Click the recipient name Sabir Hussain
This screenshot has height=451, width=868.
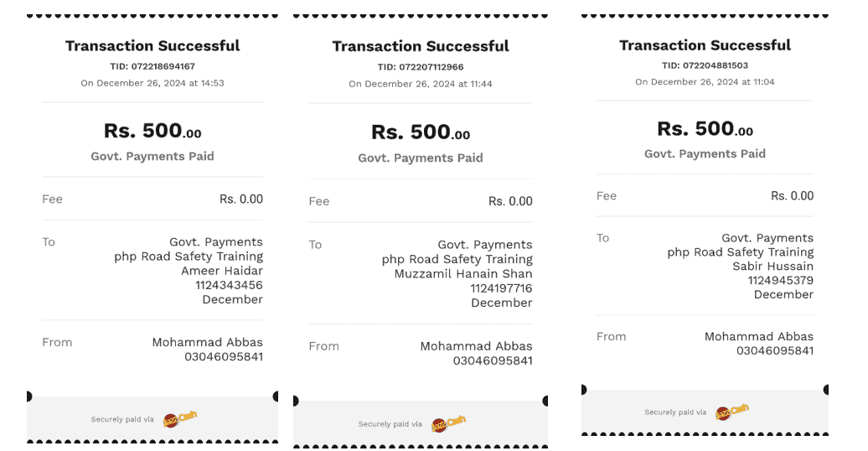772,267
